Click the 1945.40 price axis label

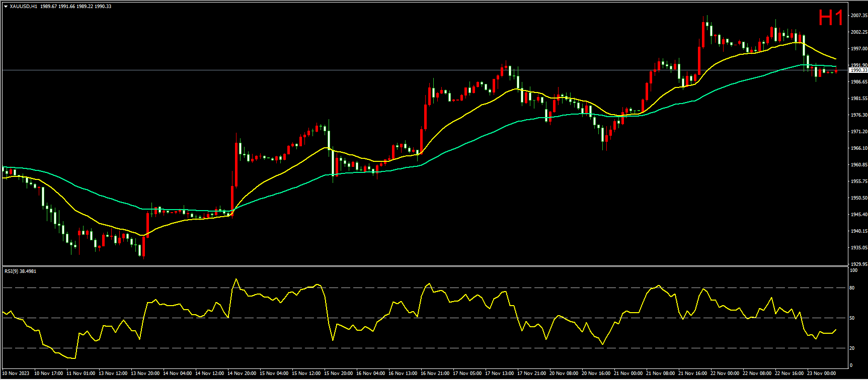coord(858,215)
